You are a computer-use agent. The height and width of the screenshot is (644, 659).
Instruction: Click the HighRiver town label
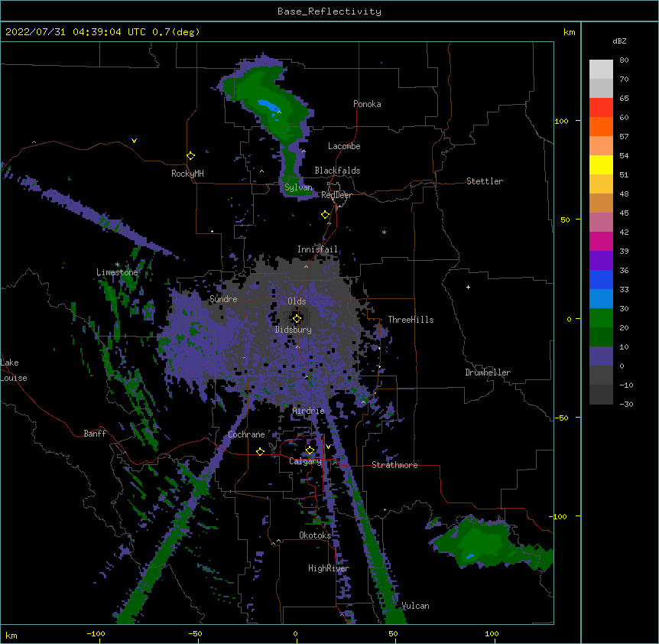pos(329,568)
